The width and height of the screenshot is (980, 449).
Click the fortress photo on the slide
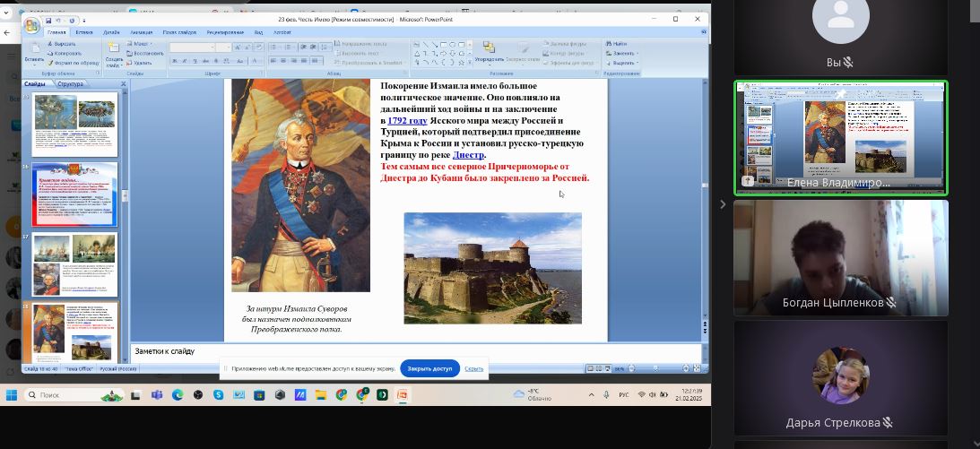coord(492,269)
